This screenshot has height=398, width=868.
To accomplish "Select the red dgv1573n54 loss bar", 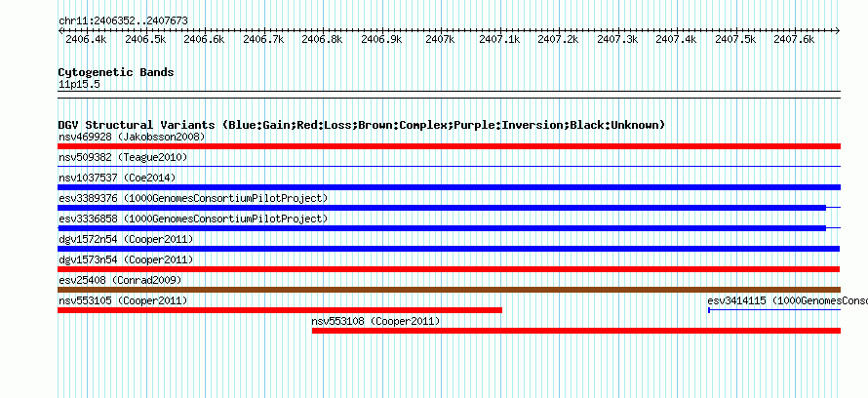I will (x=449, y=269).
